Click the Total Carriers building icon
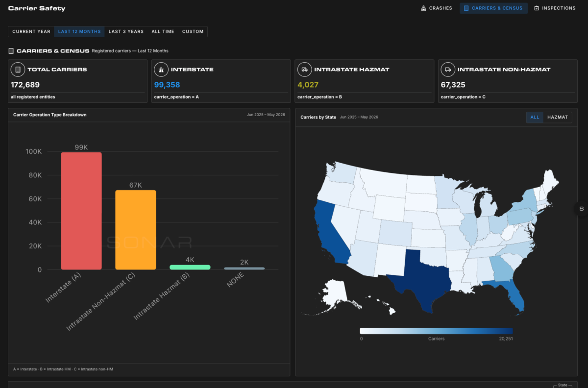The height and width of the screenshot is (388, 588). (18, 70)
